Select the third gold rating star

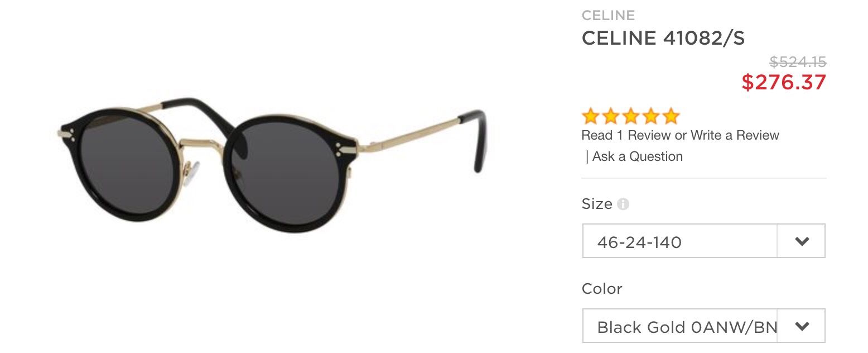point(630,116)
